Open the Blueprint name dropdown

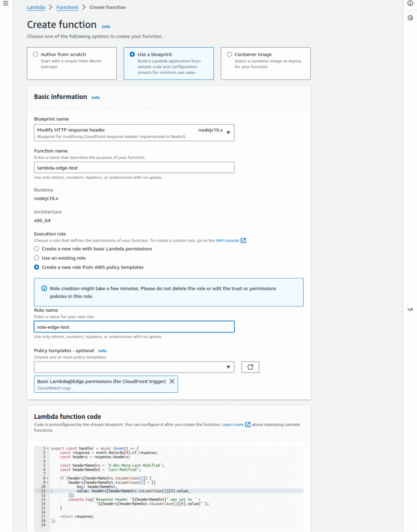tap(134, 132)
